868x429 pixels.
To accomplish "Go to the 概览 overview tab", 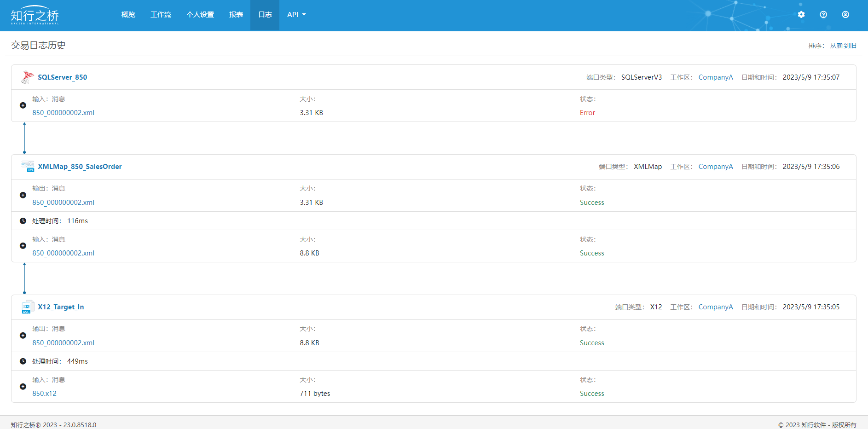I will coord(128,15).
